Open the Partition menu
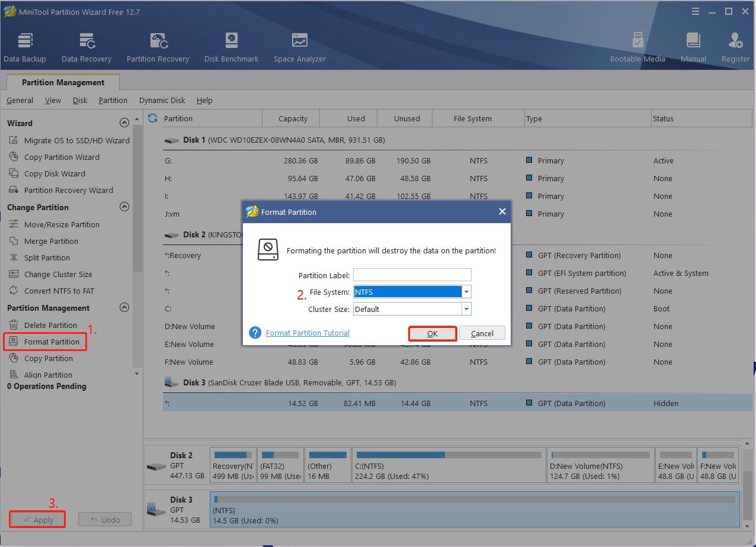The image size is (756, 547). pyautogui.click(x=113, y=101)
